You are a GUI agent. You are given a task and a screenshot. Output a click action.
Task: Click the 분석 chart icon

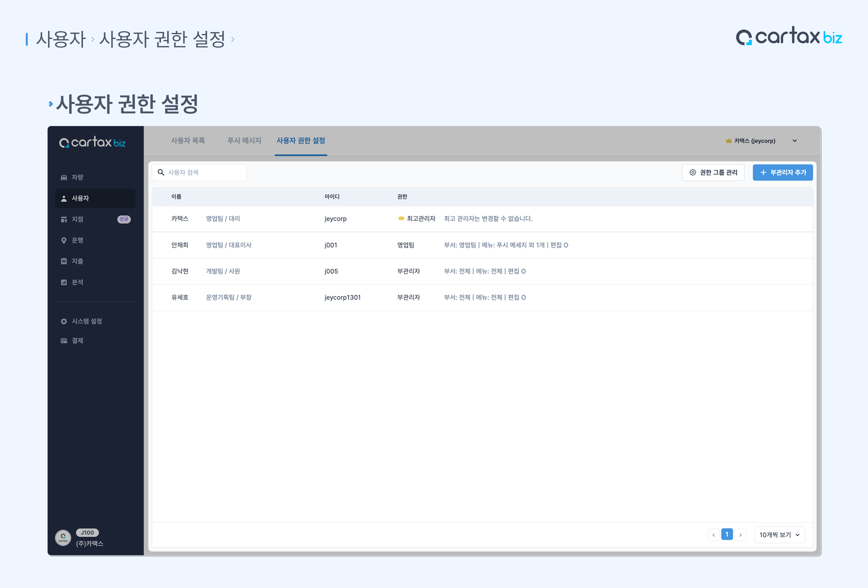(64, 282)
